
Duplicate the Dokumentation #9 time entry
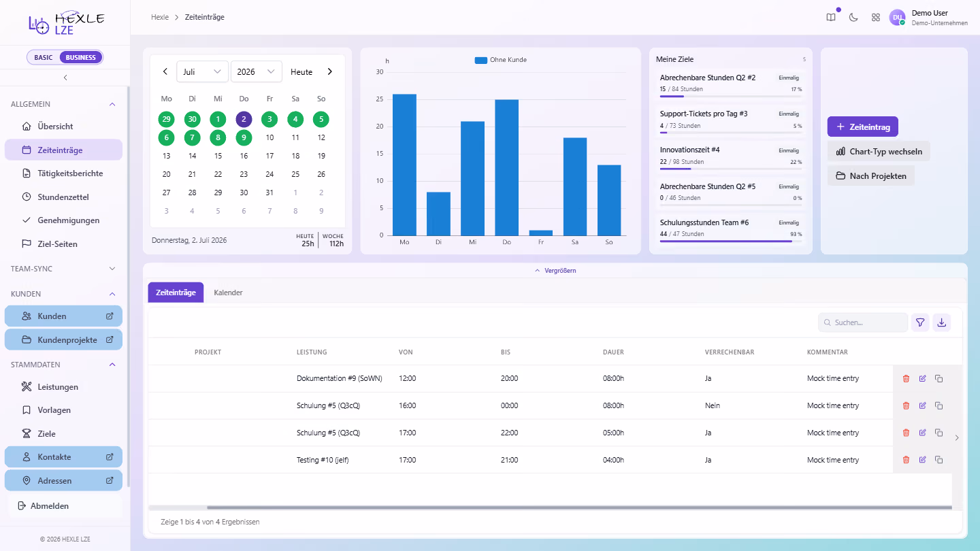(938, 378)
